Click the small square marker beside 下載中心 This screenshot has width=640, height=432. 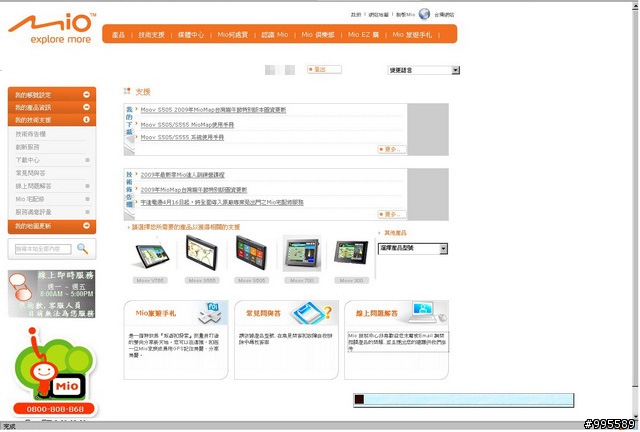click(x=87, y=160)
